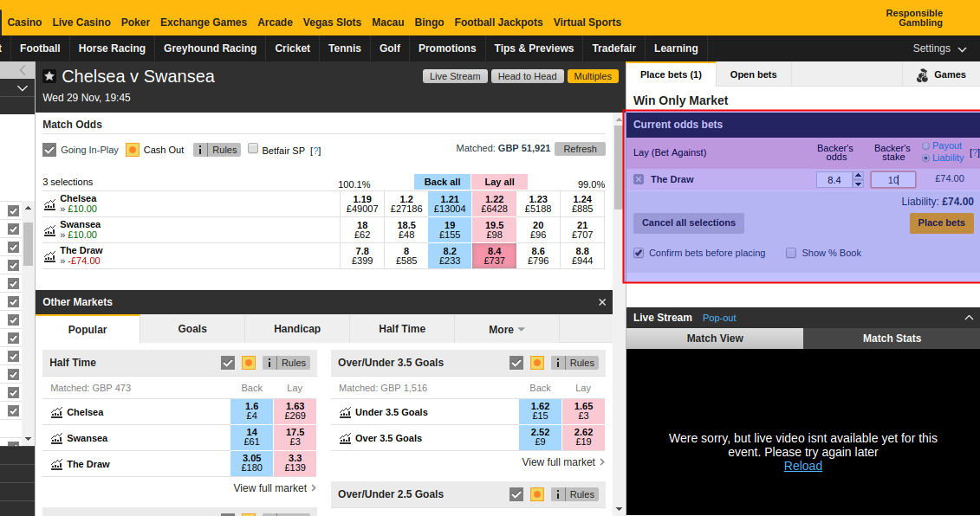Click the Lay all column header
Viewport: 980px width, 516px height.
pyautogui.click(x=499, y=182)
